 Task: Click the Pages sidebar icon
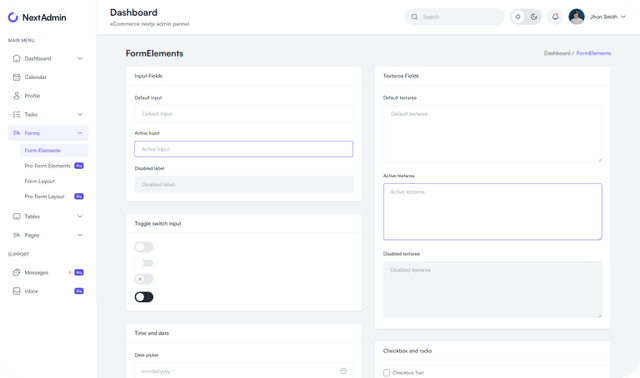16,235
